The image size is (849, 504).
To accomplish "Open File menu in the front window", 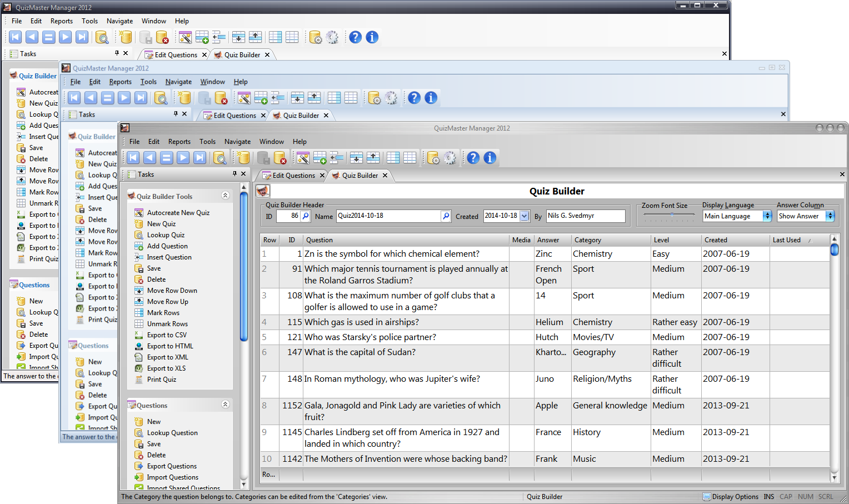I will tap(134, 142).
